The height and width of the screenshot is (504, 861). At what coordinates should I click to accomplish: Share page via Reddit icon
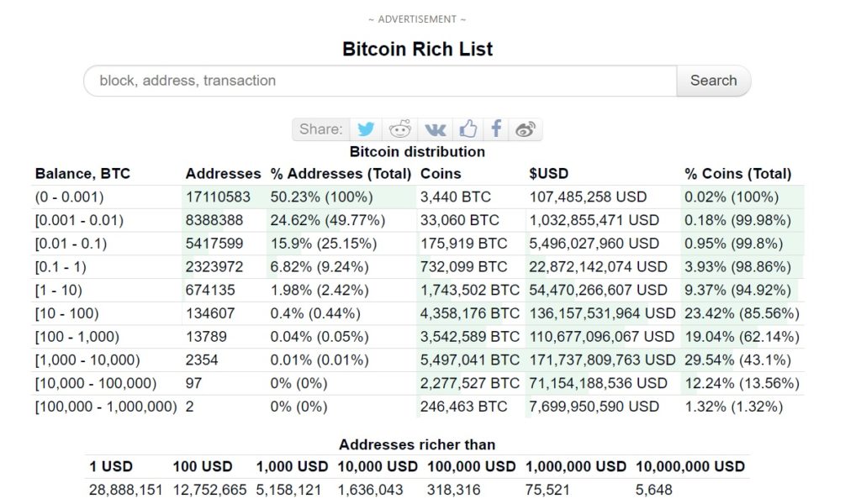[x=399, y=129]
